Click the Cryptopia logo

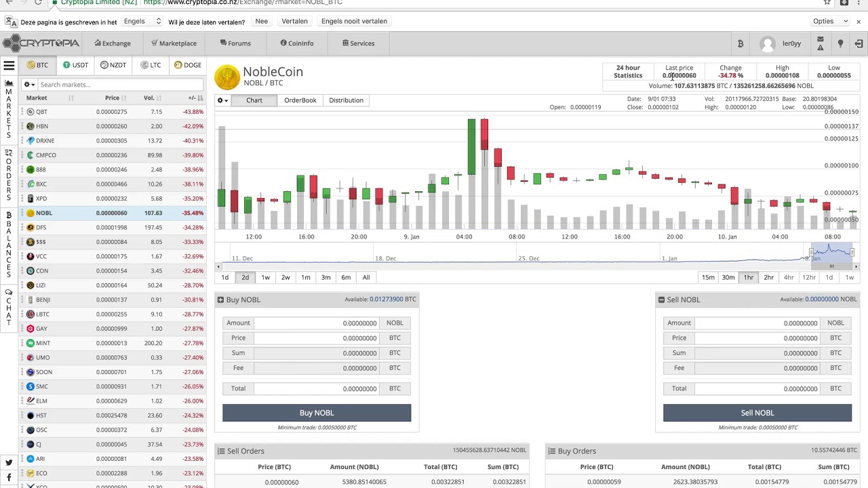41,43
